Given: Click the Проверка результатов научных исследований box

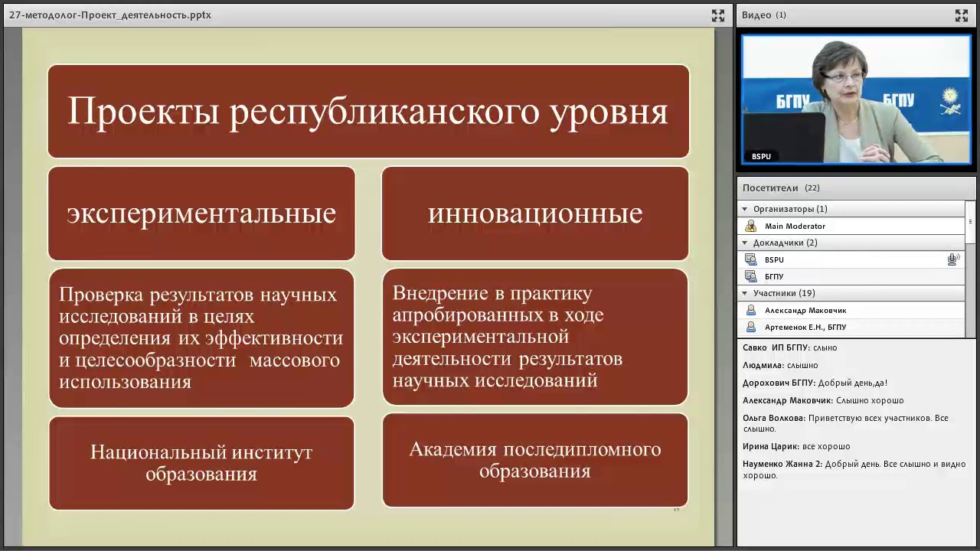Looking at the screenshot, I should [x=201, y=337].
